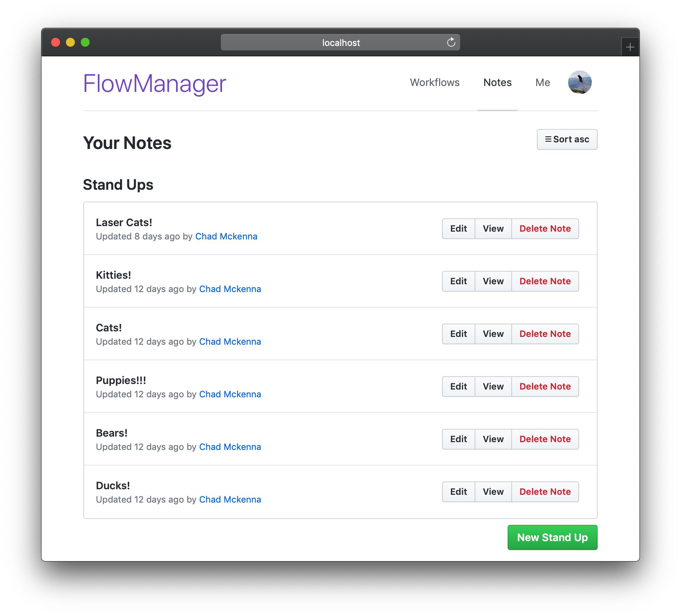This screenshot has height=616, width=681.
Task: Open your profile avatar picture
Action: 580,82
